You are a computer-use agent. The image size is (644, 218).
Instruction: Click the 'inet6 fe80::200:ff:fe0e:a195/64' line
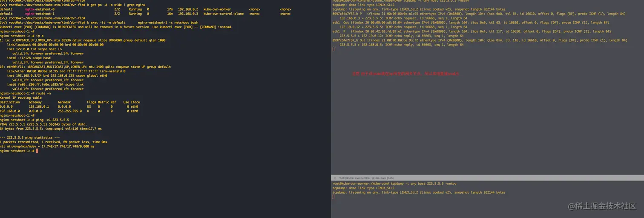pos(45,84)
